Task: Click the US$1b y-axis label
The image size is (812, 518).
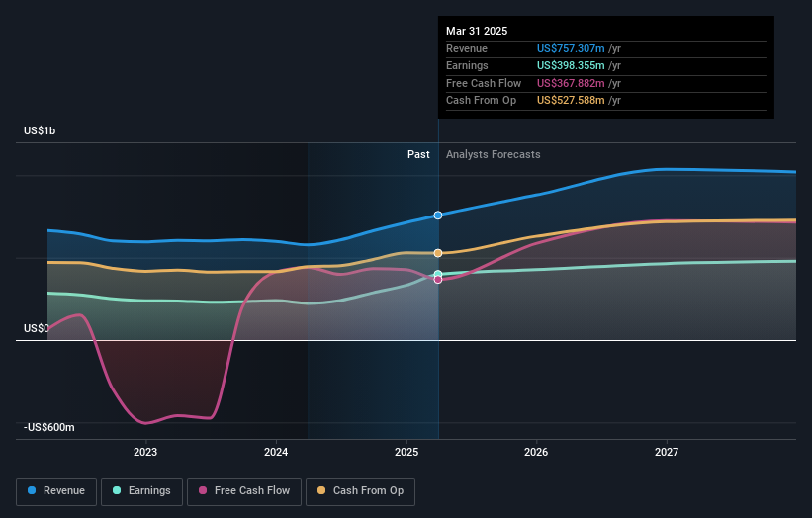Action: tap(40, 130)
